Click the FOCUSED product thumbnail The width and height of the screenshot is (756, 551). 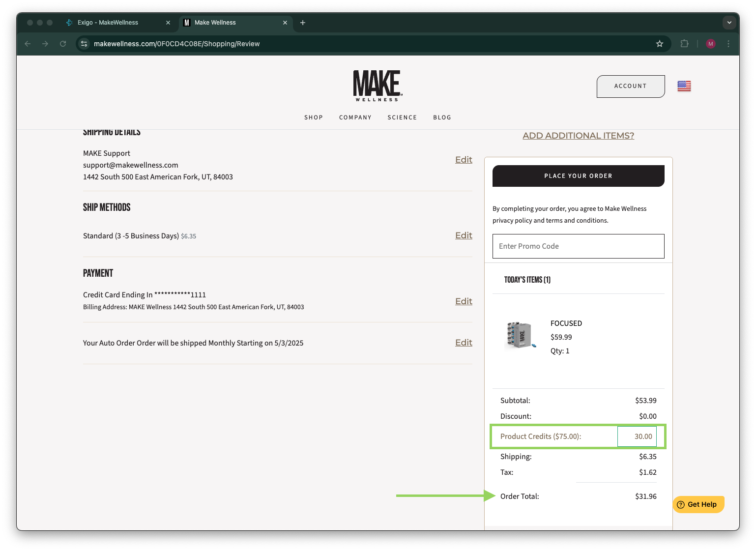coord(521,335)
